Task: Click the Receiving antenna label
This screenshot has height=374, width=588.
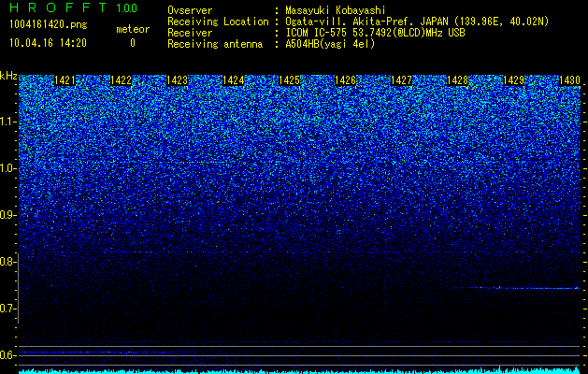Action: [215, 44]
